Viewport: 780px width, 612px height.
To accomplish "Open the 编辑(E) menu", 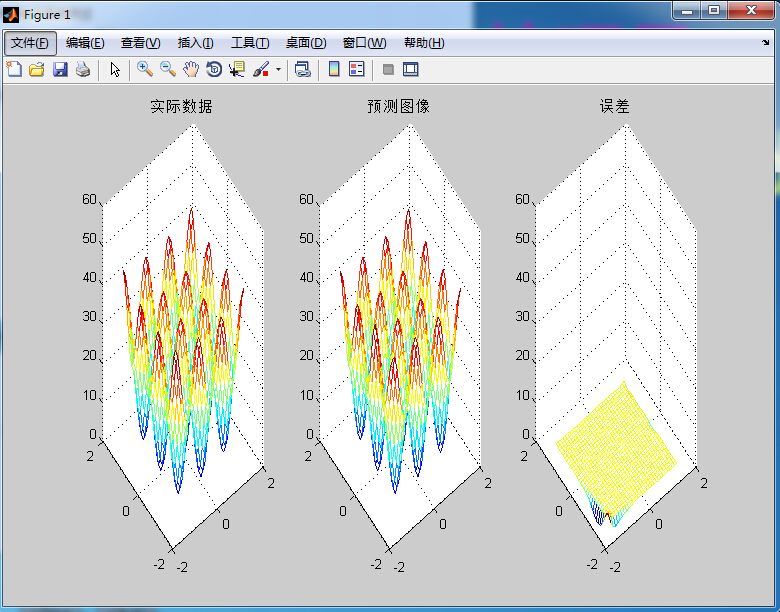I will click(x=85, y=43).
